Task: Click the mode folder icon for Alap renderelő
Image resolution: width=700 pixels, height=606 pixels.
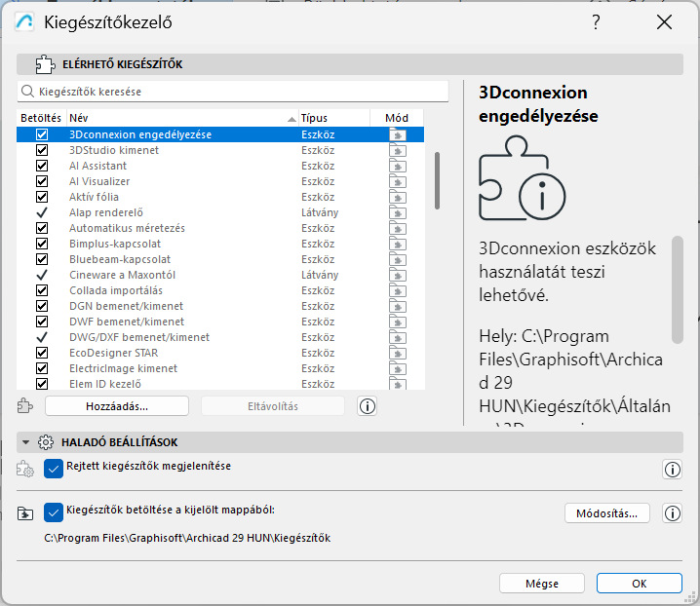Action: coord(398,212)
